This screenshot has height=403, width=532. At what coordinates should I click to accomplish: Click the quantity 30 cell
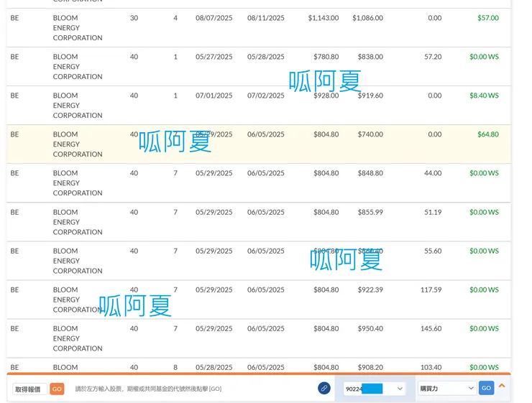click(134, 18)
